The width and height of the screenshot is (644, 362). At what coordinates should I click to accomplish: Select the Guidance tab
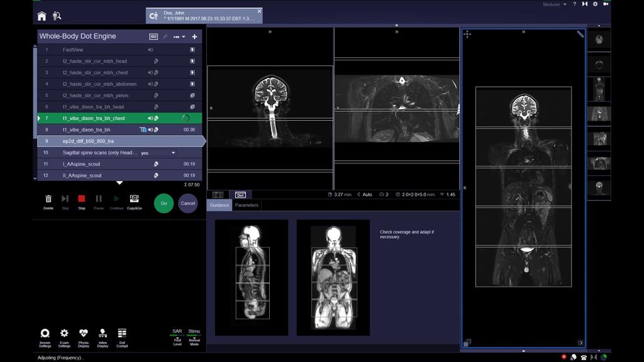(218, 205)
